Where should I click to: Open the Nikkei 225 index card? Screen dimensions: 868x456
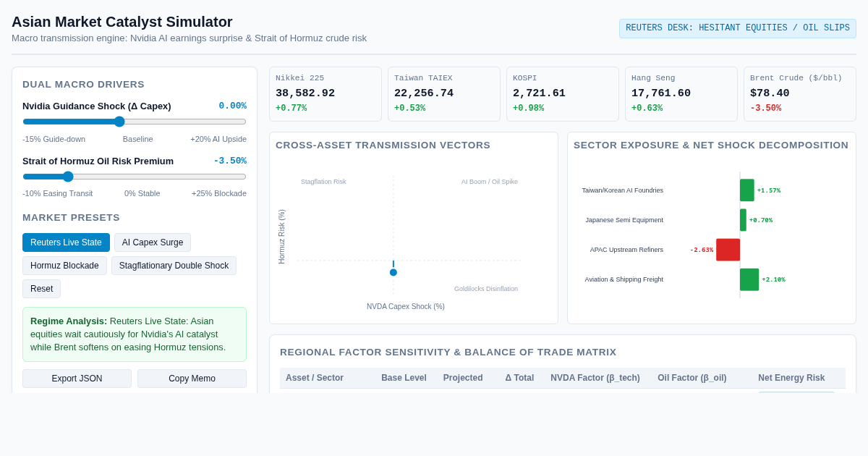tap(325, 94)
